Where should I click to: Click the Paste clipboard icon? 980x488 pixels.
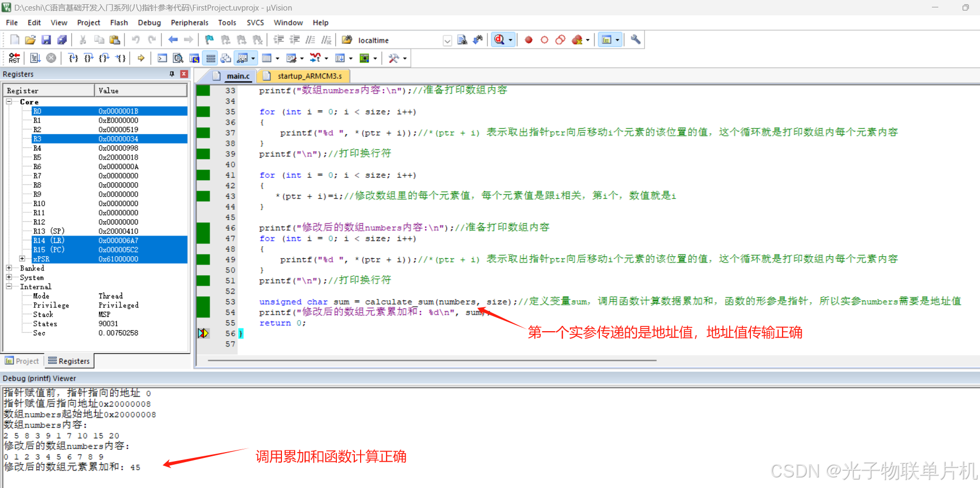(115, 40)
